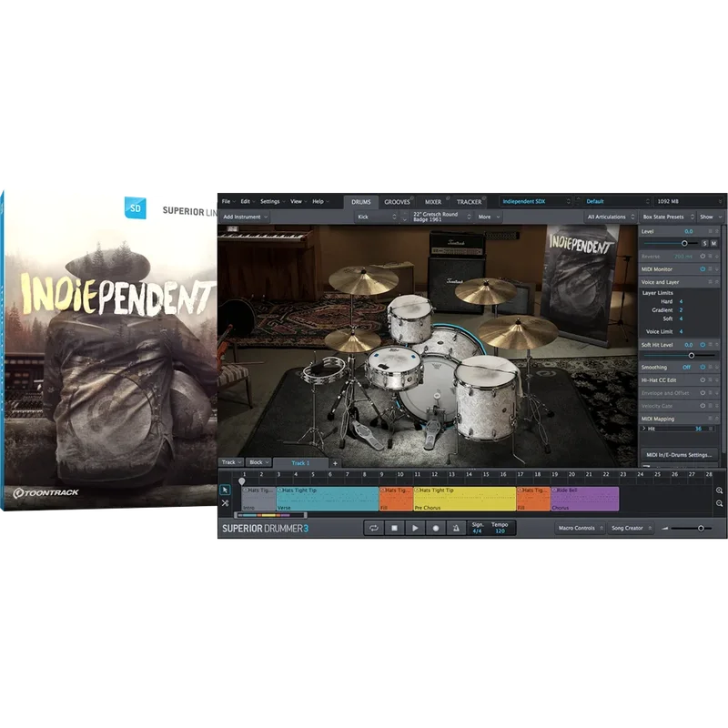The height and width of the screenshot is (728, 728).
Task: Click the SD badge on product box
Action: pyautogui.click(x=135, y=208)
